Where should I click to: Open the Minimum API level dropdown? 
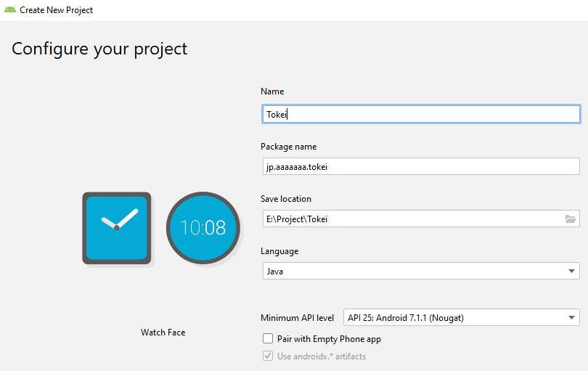(x=570, y=318)
